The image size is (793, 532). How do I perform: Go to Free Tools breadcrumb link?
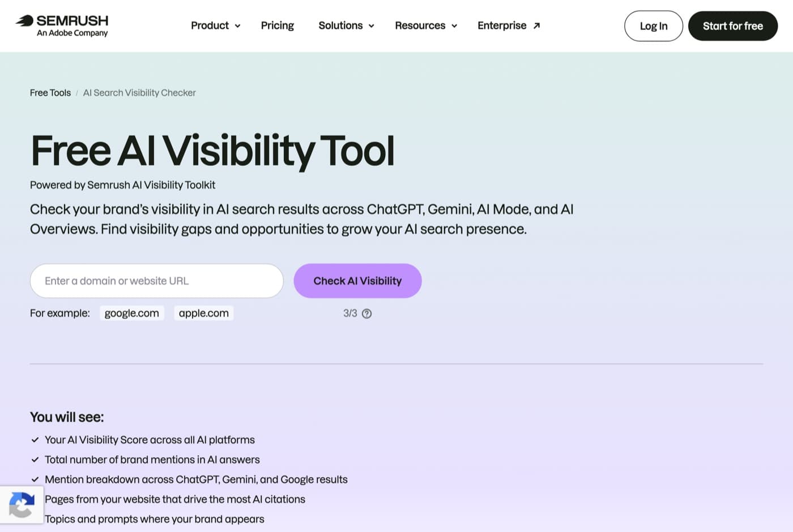coord(50,93)
